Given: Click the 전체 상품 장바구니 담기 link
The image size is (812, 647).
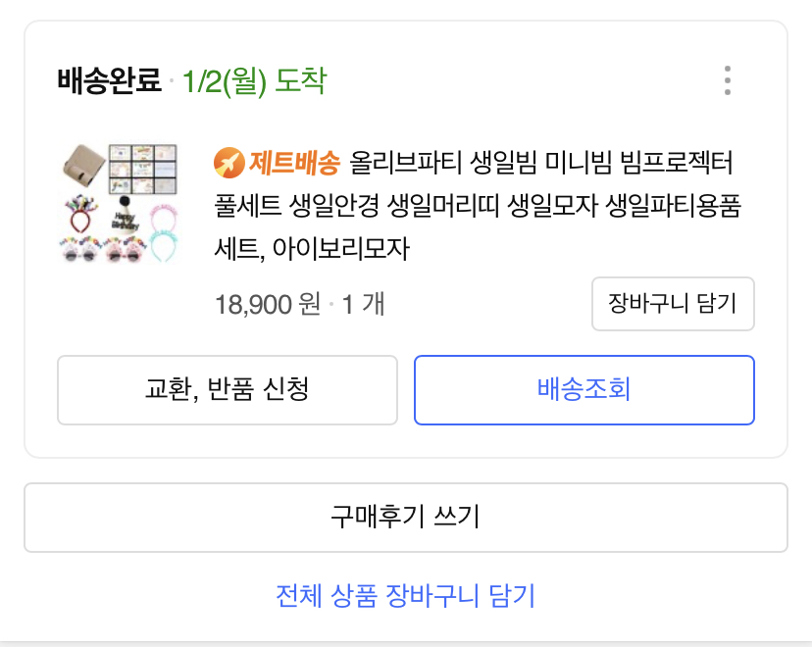Looking at the screenshot, I should coord(405,595).
